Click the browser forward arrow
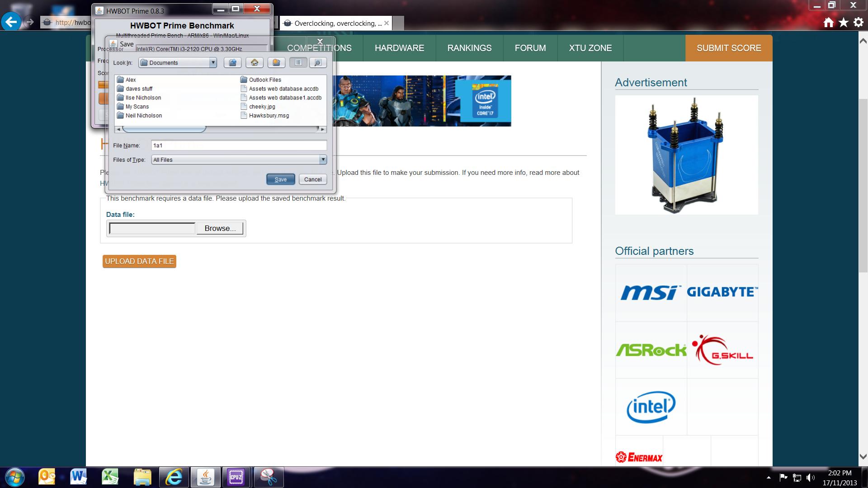 coord(30,22)
